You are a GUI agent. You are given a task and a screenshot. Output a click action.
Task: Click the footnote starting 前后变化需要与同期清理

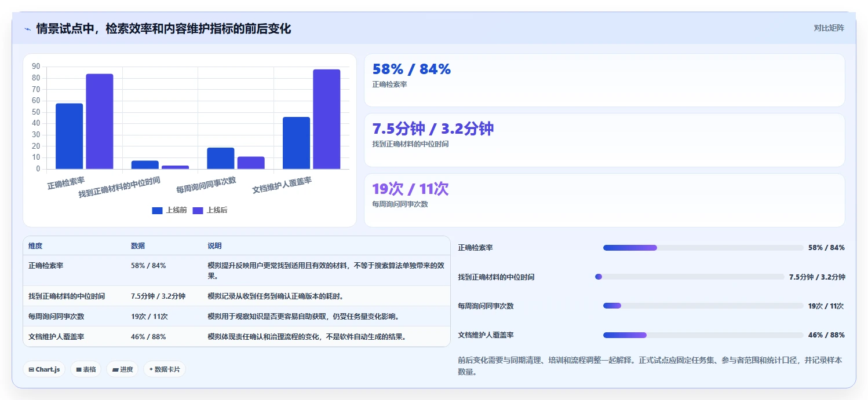click(x=650, y=366)
